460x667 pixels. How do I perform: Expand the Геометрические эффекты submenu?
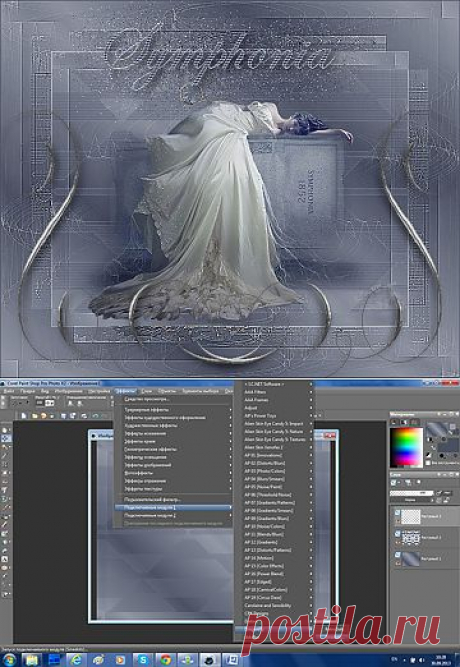pos(174,449)
